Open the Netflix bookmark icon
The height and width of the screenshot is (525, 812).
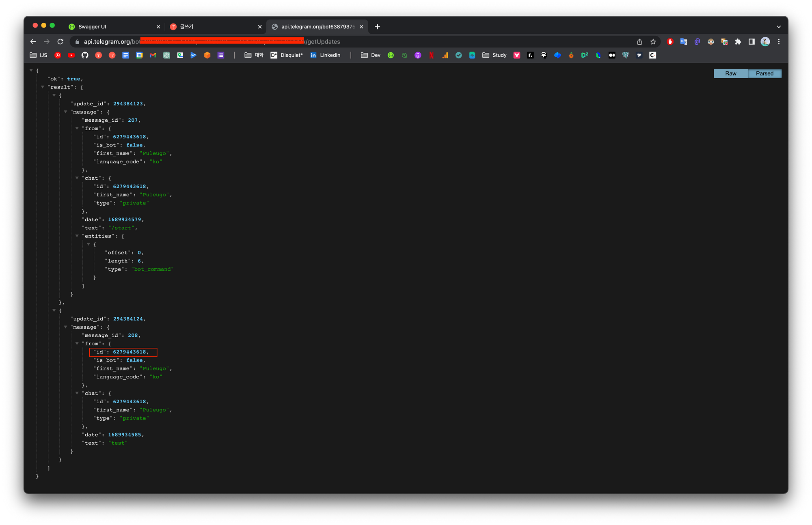pos(432,55)
